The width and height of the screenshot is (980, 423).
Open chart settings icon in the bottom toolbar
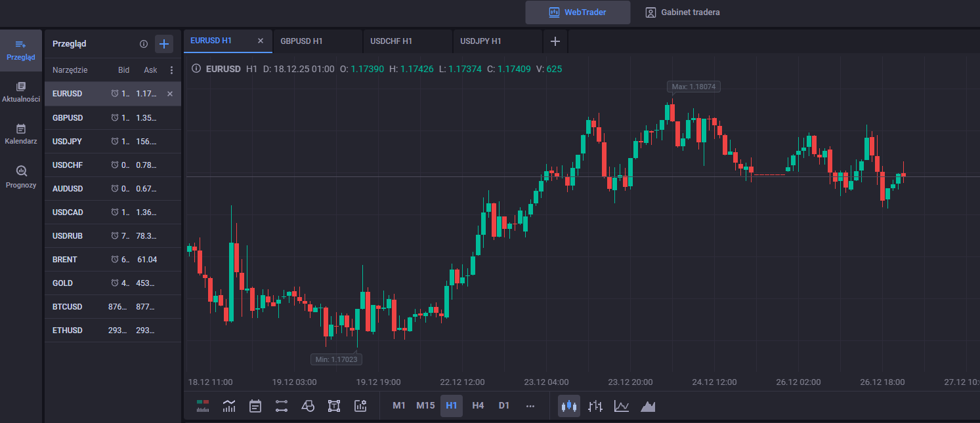pyautogui.click(x=360, y=406)
